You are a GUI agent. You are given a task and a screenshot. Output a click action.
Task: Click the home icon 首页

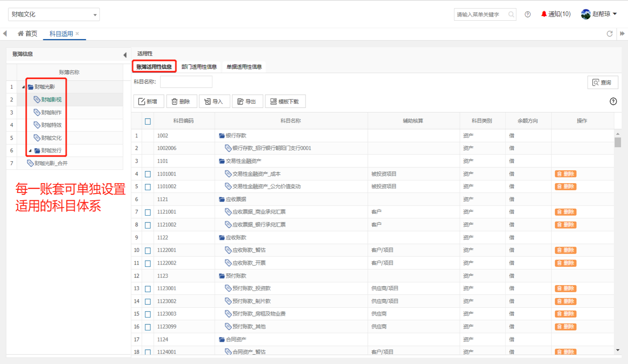(21, 34)
